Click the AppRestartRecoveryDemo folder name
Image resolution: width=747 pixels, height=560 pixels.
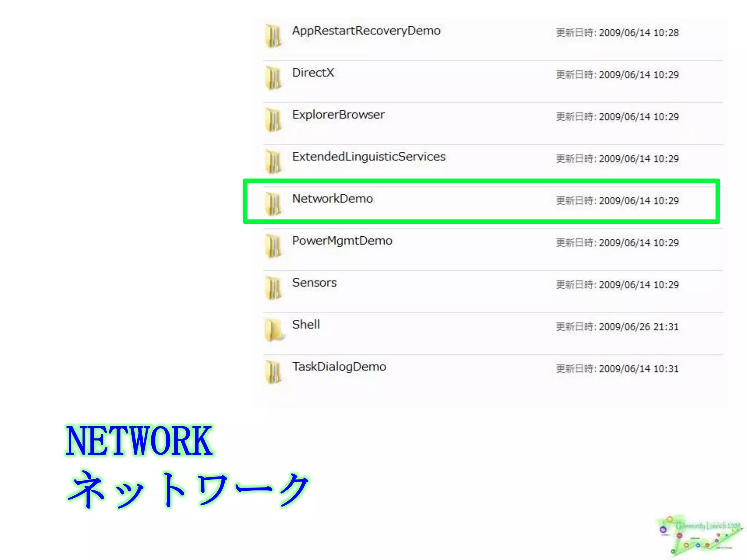point(366,31)
